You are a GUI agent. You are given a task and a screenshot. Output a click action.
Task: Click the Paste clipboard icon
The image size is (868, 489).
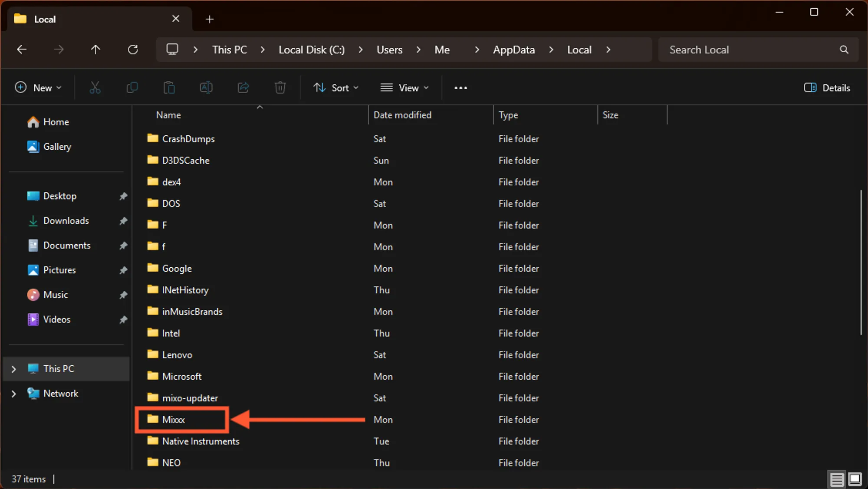[169, 88]
